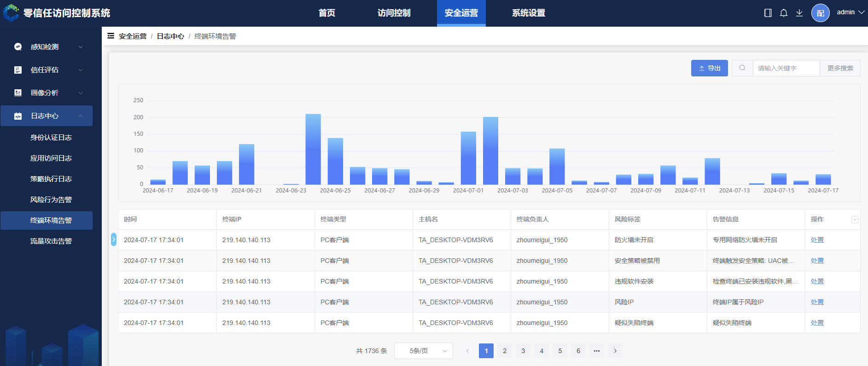
Task: Click 处置 link for 风险IP row
Action: point(817,302)
